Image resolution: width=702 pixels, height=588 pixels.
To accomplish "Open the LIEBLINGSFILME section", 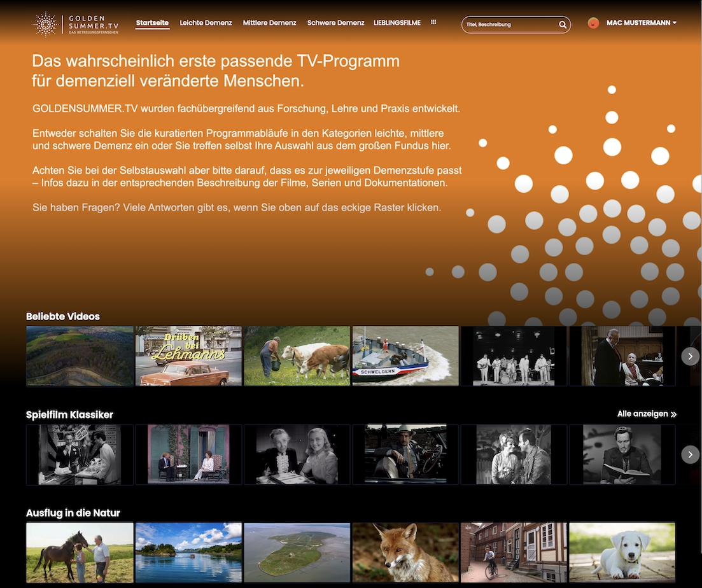I will pyautogui.click(x=397, y=23).
